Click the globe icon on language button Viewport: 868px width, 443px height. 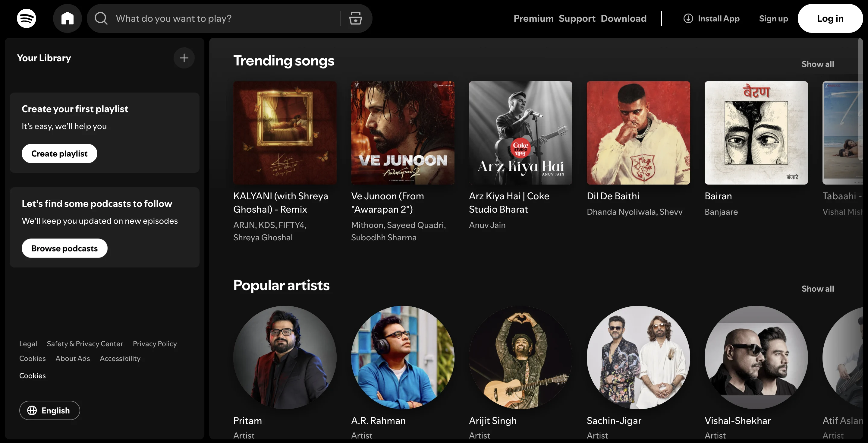coord(32,410)
